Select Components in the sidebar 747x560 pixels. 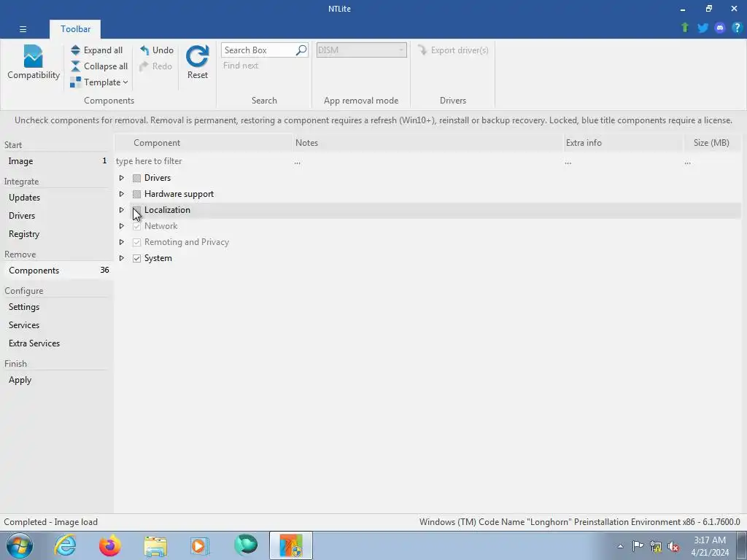click(x=57, y=271)
